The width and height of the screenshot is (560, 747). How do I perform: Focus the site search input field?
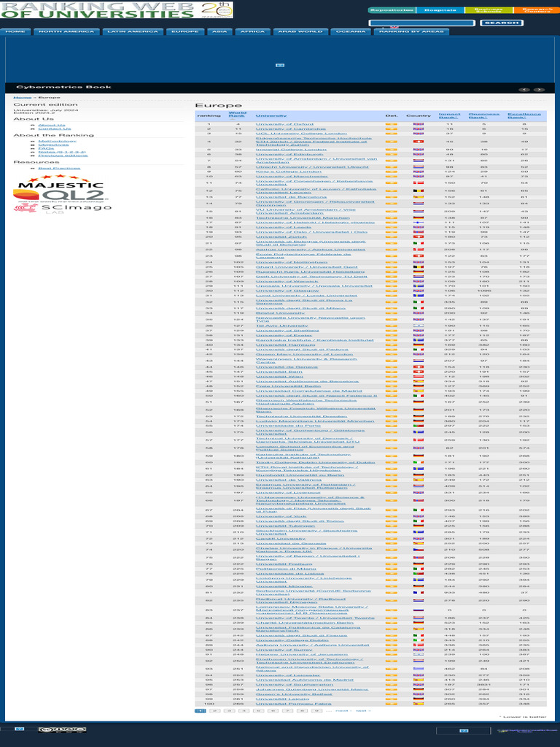click(422, 23)
